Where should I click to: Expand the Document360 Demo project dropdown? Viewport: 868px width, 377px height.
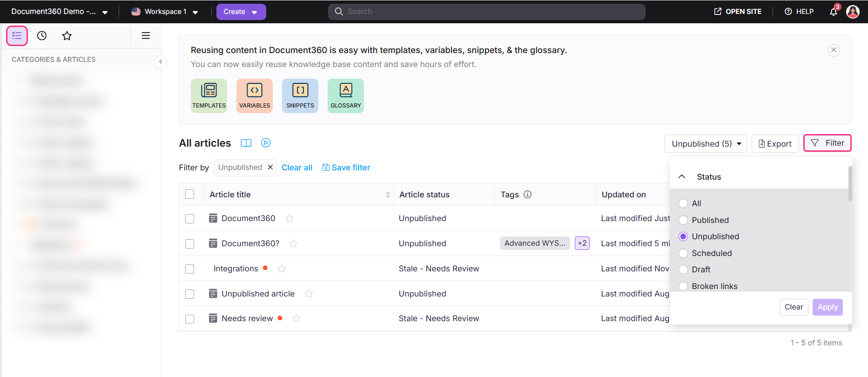coord(59,12)
